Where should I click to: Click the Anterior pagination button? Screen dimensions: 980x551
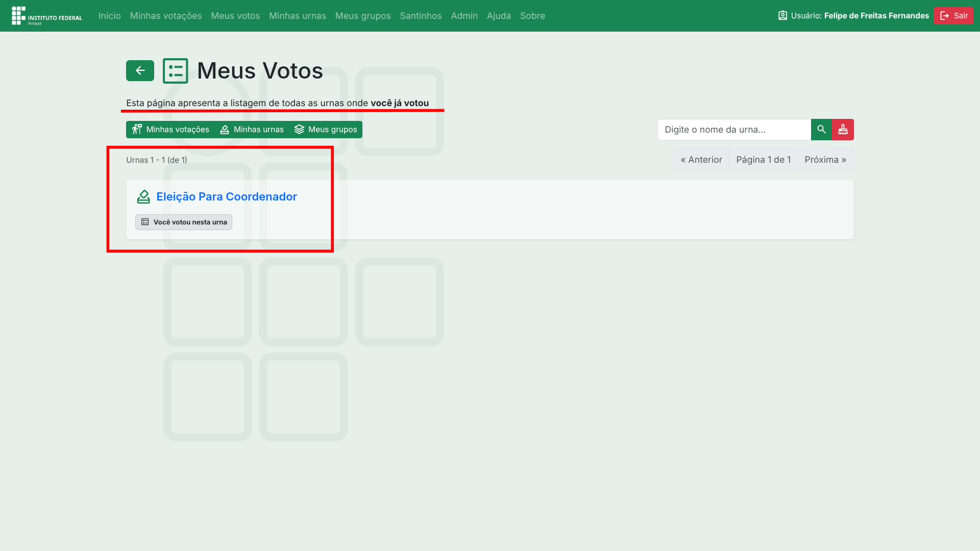(701, 160)
